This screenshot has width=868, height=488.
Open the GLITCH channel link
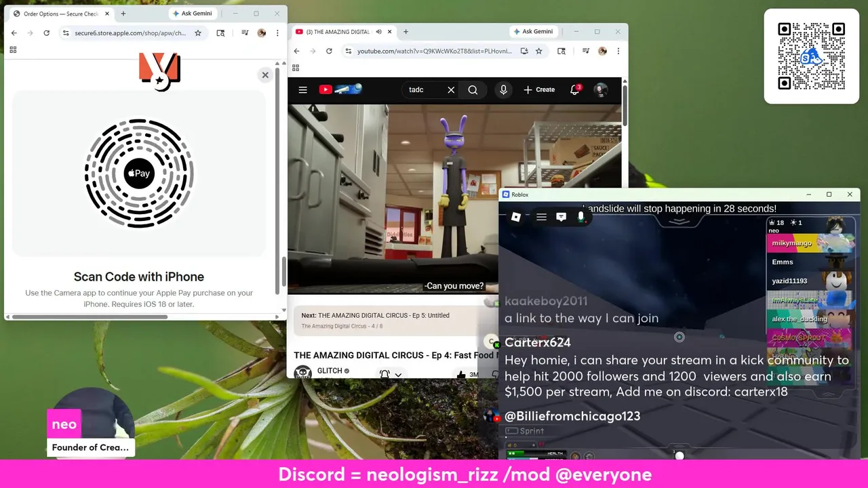[329, 371]
